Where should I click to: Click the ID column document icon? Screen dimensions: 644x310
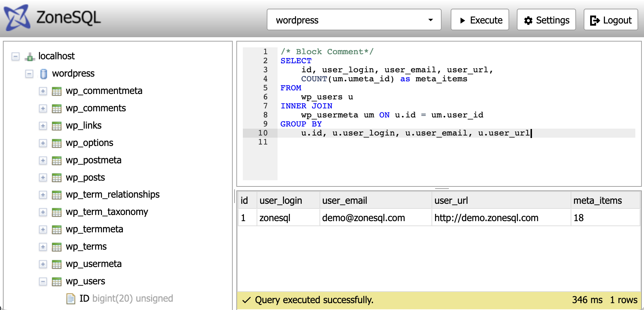(x=70, y=299)
